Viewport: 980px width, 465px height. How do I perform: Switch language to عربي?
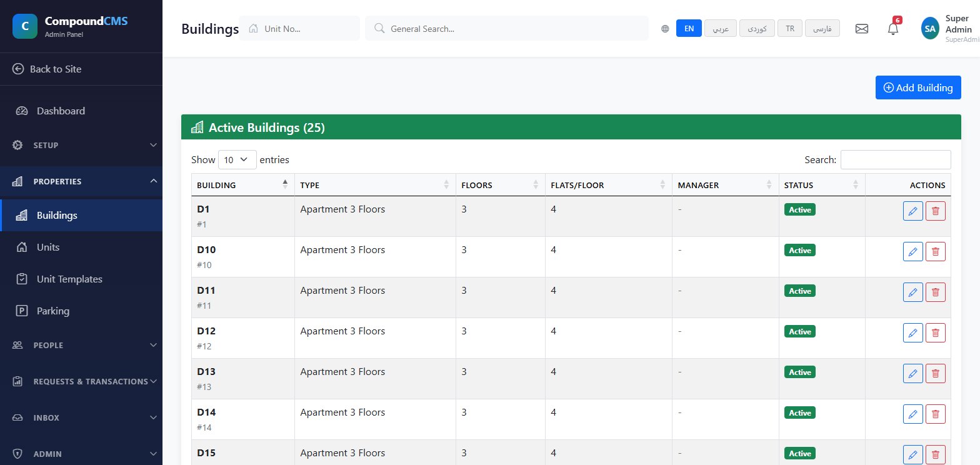pyautogui.click(x=721, y=29)
